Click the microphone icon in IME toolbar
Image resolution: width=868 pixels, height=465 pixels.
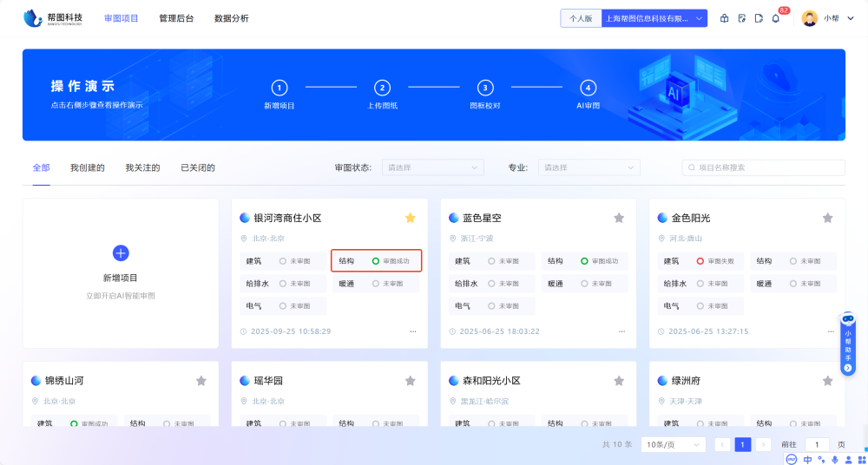[x=835, y=460]
